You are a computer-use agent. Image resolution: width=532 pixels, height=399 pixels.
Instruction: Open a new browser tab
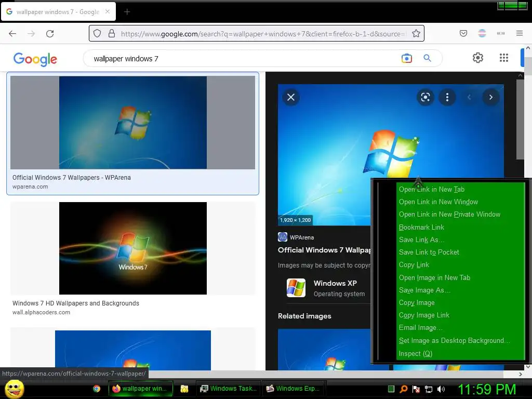pos(127,12)
